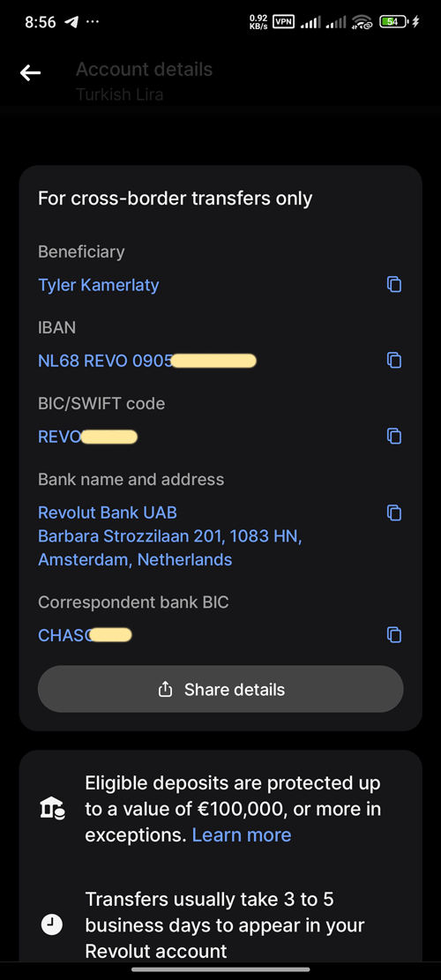Image resolution: width=441 pixels, height=980 pixels.
Task: Copy the beneficiary name
Action: [393, 284]
